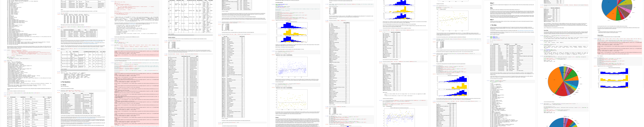Screen dimensions: 644x127
Task: Click the np.polyfit(xw, yw, 1) code cell
Action: [442, 6]
